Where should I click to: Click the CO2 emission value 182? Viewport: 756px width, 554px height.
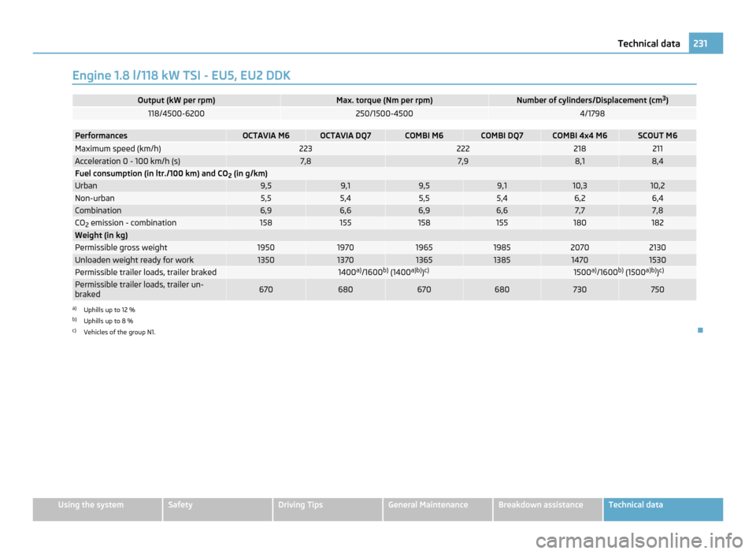657,223
